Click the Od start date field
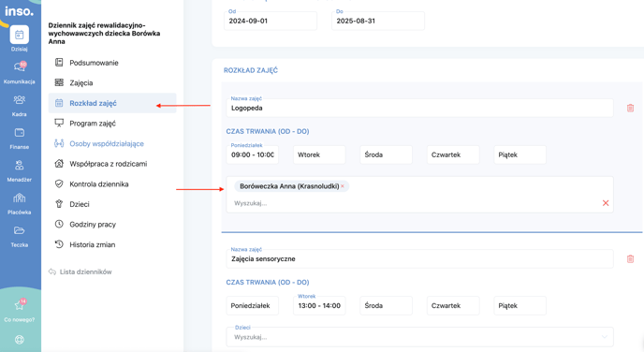644x352 pixels. point(271,21)
